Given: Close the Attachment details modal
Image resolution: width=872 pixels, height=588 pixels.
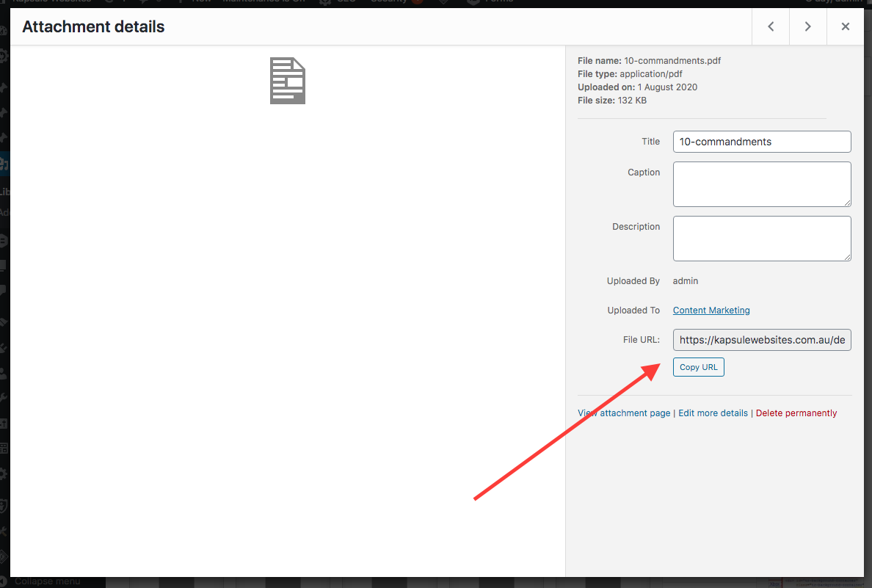Looking at the screenshot, I should pos(845,26).
